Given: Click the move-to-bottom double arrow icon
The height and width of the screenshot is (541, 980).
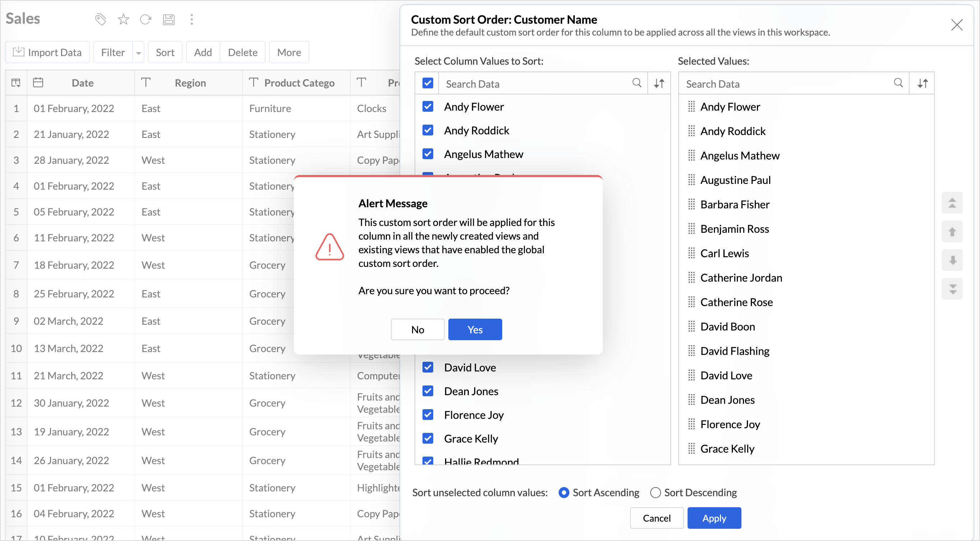Looking at the screenshot, I should (x=952, y=289).
